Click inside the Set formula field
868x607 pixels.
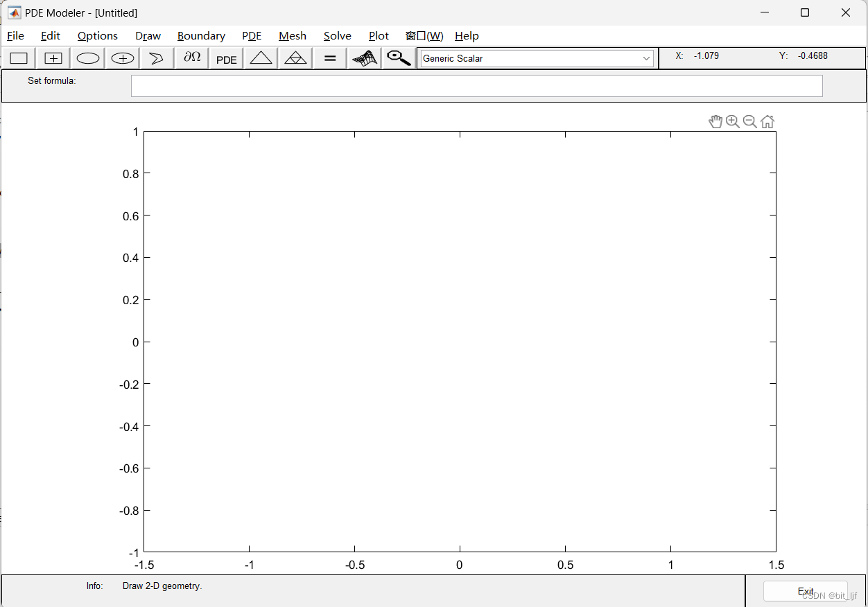click(x=476, y=85)
